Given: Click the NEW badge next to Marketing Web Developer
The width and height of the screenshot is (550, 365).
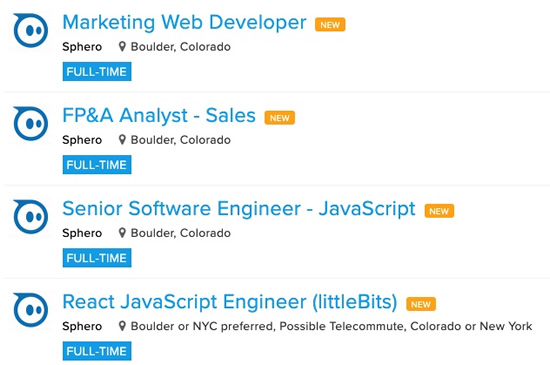Looking at the screenshot, I should [x=330, y=25].
